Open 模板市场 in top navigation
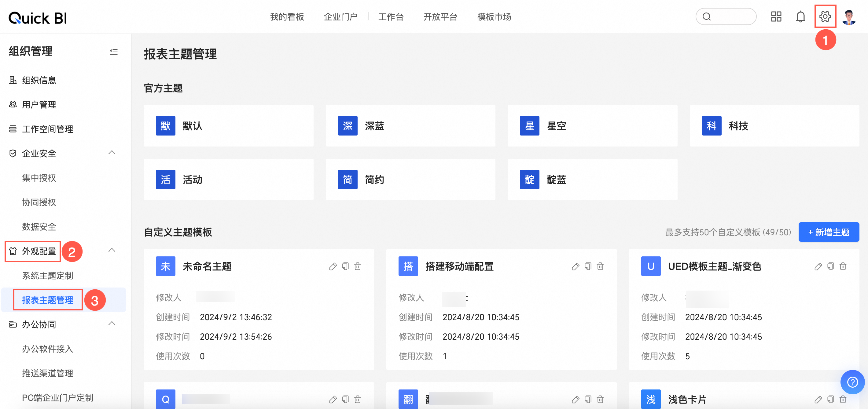 tap(494, 17)
